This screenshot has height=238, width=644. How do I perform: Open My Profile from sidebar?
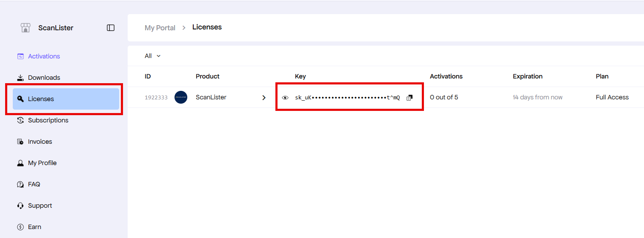(42, 163)
